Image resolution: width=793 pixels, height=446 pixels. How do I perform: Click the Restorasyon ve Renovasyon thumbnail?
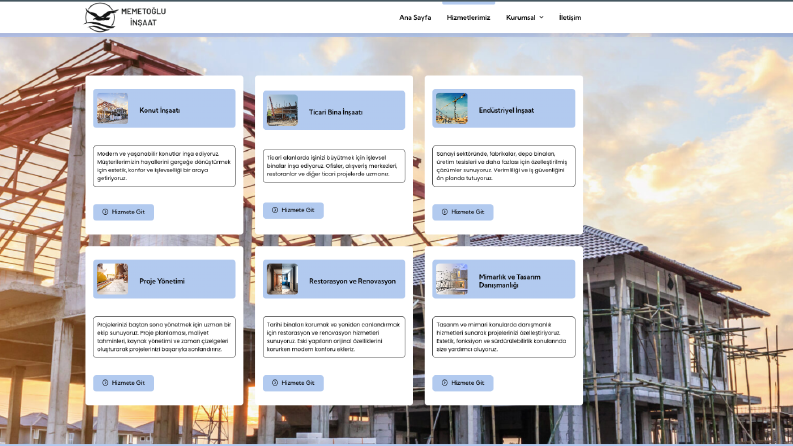(x=282, y=279)
